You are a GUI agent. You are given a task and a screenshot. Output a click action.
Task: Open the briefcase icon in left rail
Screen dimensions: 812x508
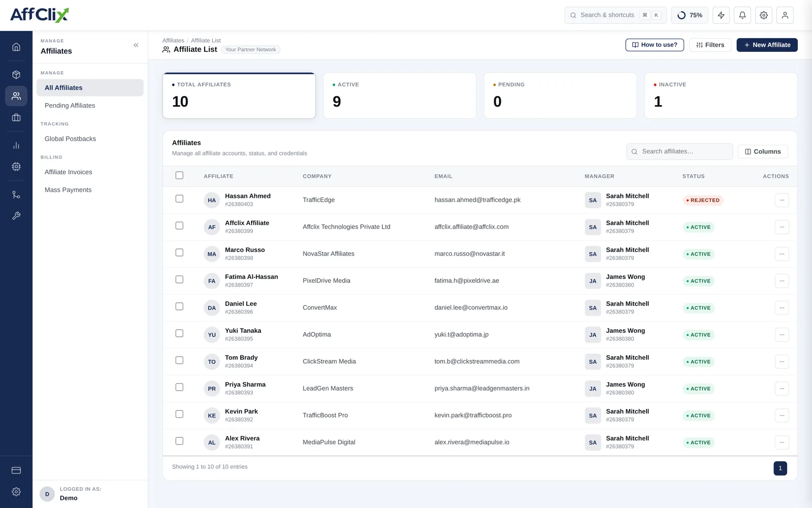(x=16, y=117)
